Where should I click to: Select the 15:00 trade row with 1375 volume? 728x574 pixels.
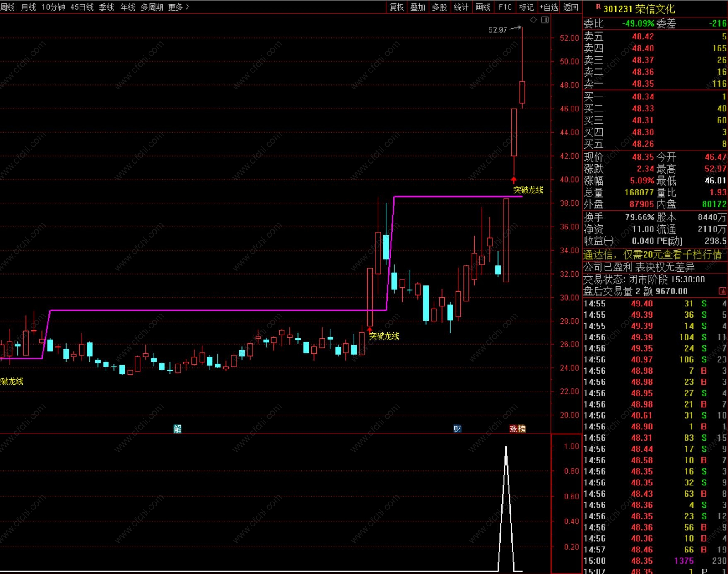click(x=655, y=561)
